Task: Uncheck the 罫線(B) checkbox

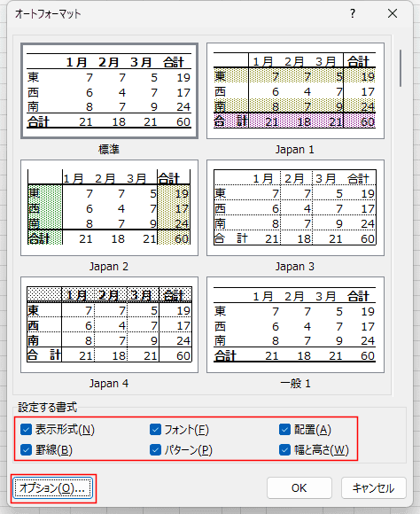Action: coord(27,450)
